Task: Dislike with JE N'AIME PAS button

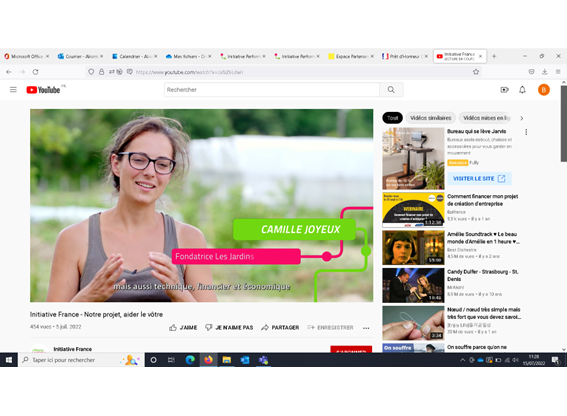Action: pyautogui.click(x=229, y=328)
